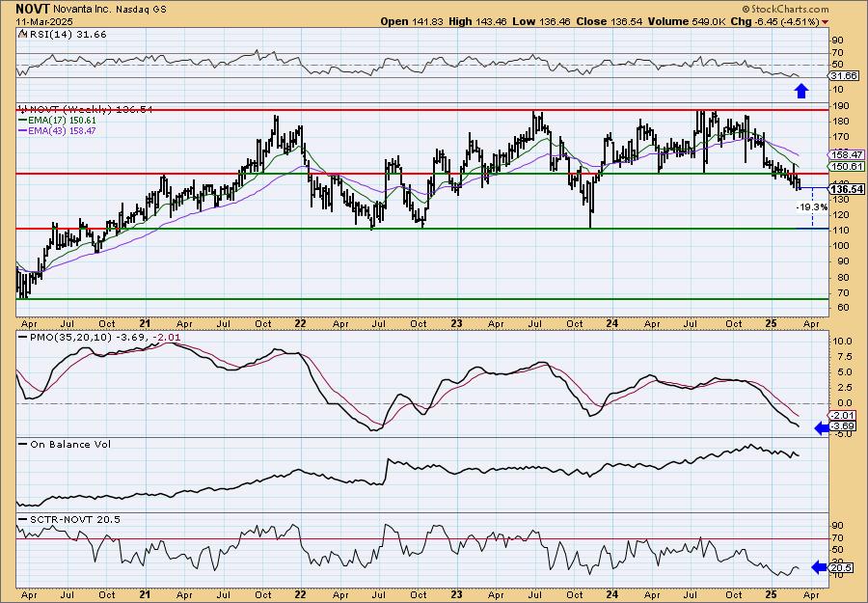Click the 150.61 green price tag on axis

click(847, 166)
